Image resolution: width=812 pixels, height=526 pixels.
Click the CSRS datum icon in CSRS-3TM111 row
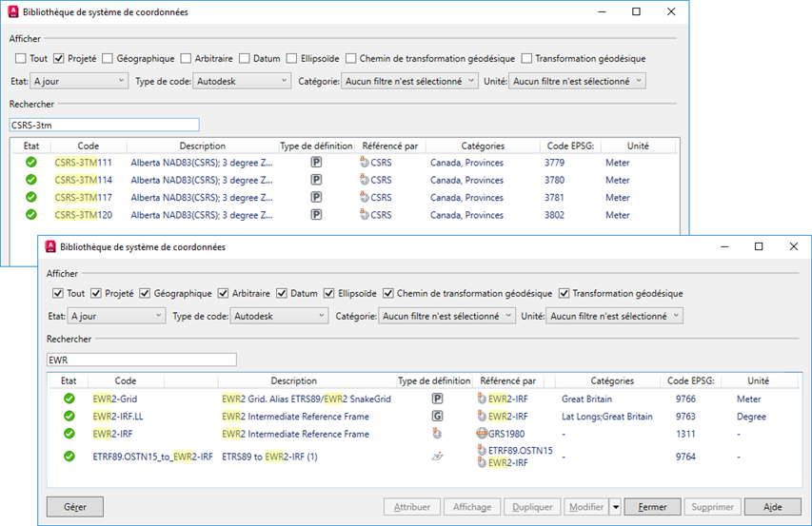pos(364,162)
